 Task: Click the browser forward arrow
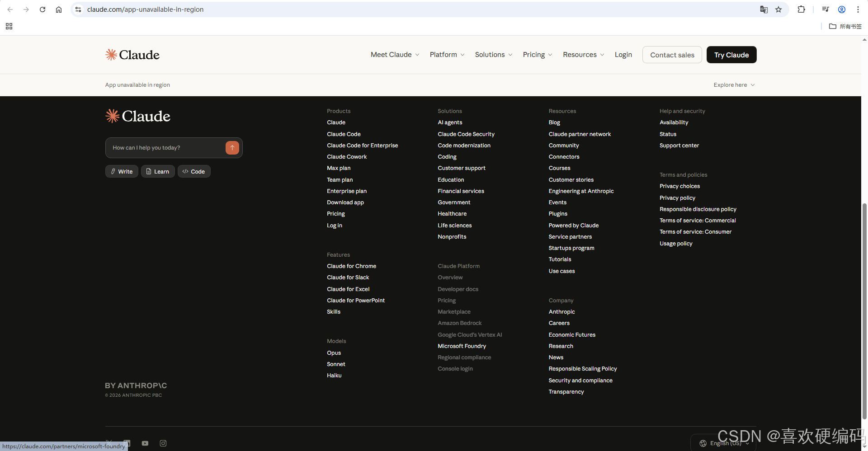26,9
